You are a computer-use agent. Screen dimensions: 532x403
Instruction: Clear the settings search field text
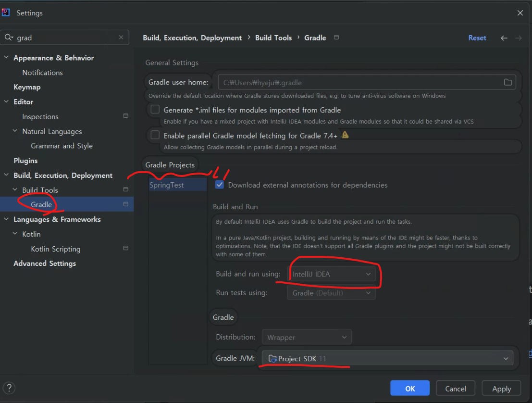[121, 38]
